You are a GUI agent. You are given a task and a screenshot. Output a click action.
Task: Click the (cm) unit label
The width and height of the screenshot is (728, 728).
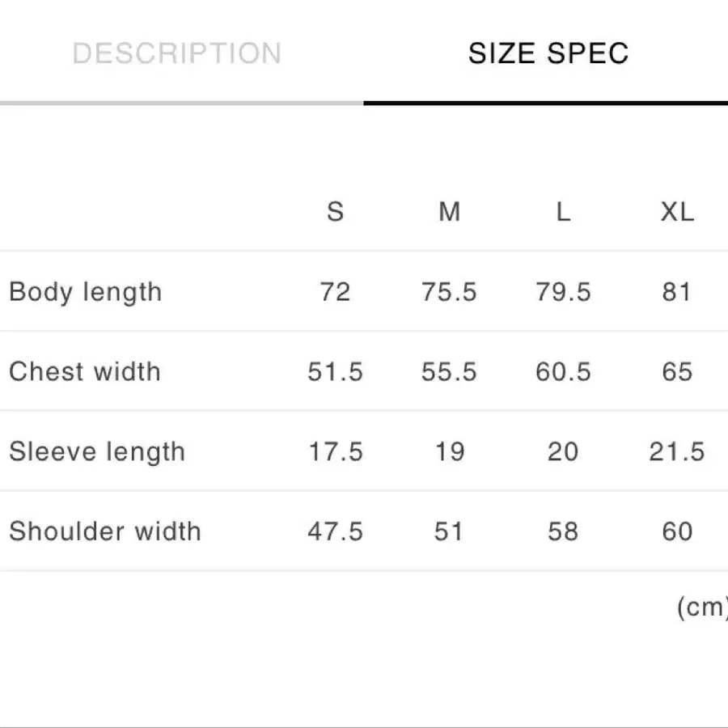[702, 607]
